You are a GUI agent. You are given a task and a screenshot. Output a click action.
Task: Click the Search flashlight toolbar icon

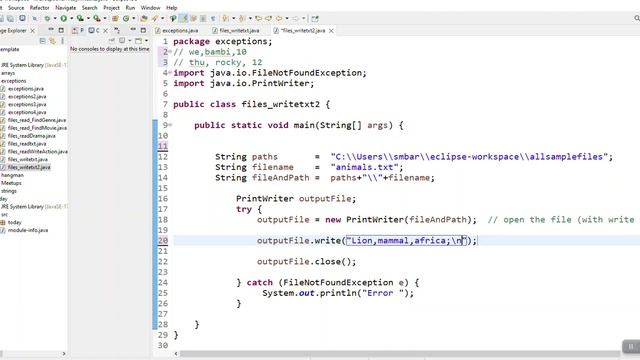click(154, 18)
